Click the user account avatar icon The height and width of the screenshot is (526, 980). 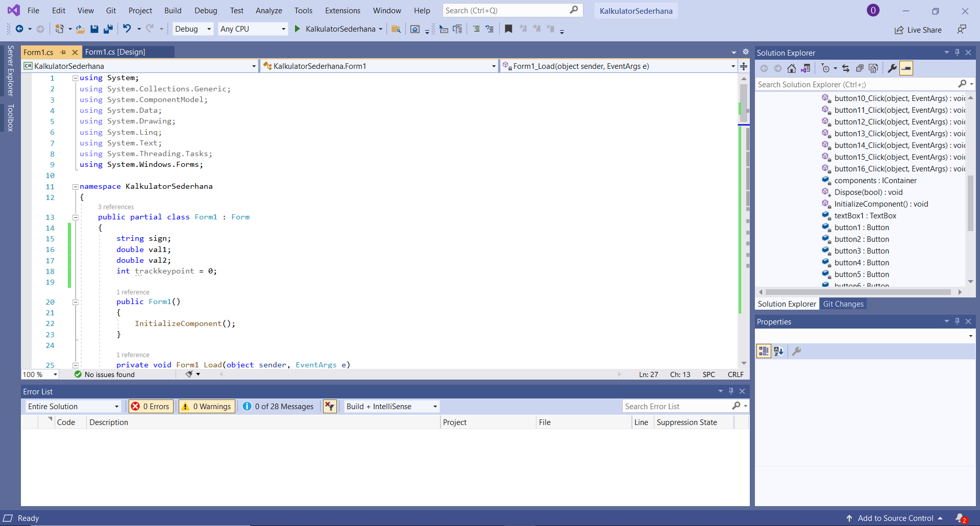click(x=873, y=10)
